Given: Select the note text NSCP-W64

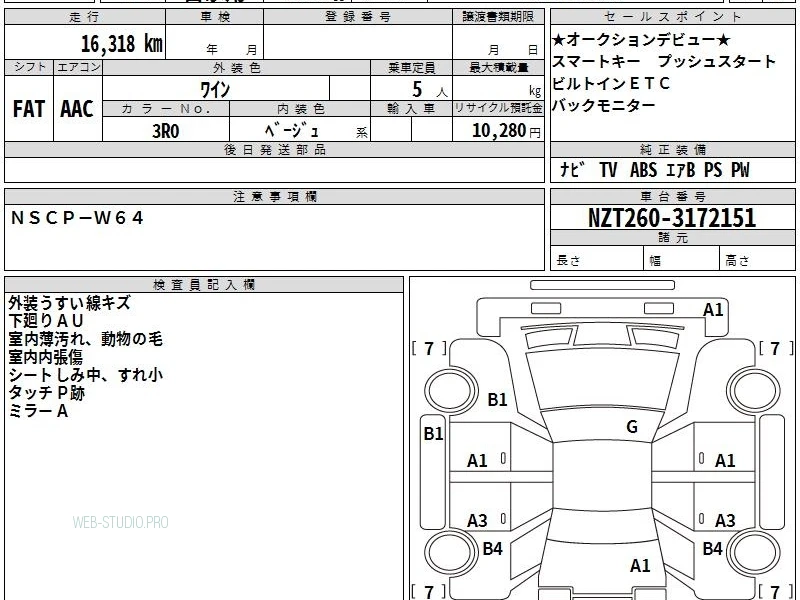Looking at the screenshot, I should point(78,218).
